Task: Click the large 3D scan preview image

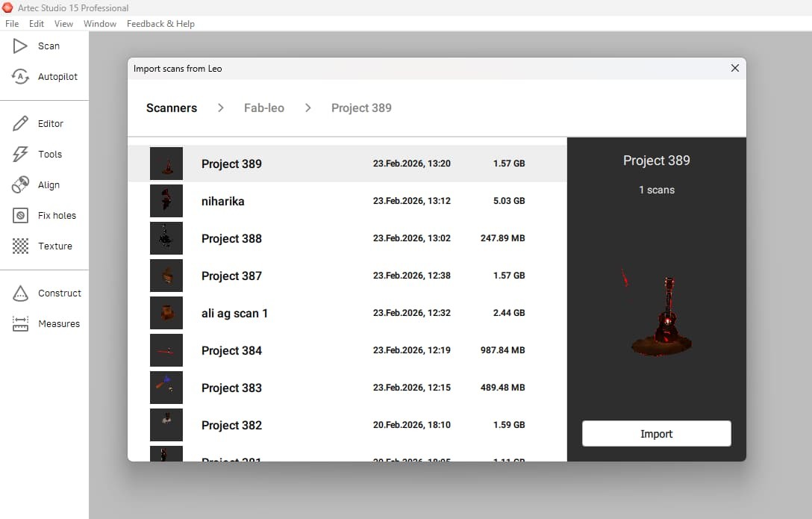Action: point(656,314)
